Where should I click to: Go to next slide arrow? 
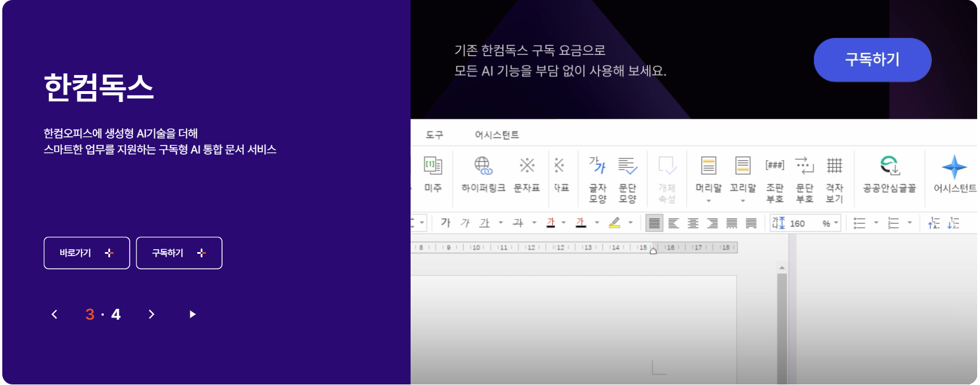point(151,314)
